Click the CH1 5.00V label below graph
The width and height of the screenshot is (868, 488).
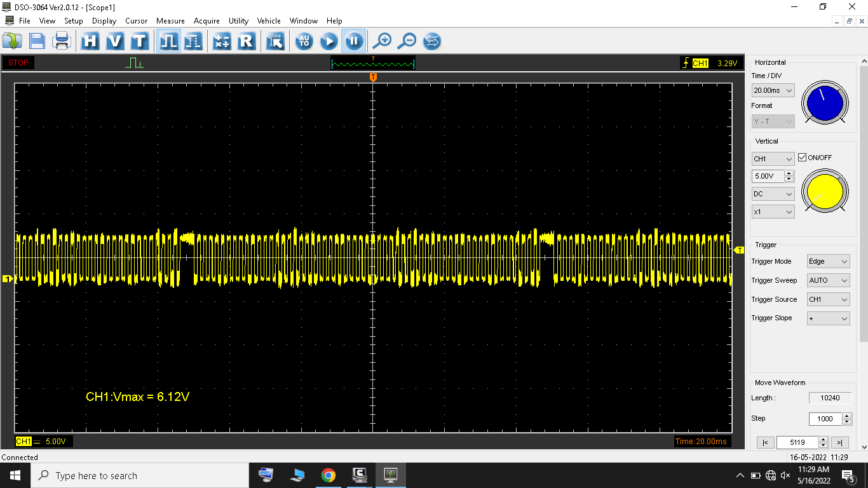(x=44, y=441)
